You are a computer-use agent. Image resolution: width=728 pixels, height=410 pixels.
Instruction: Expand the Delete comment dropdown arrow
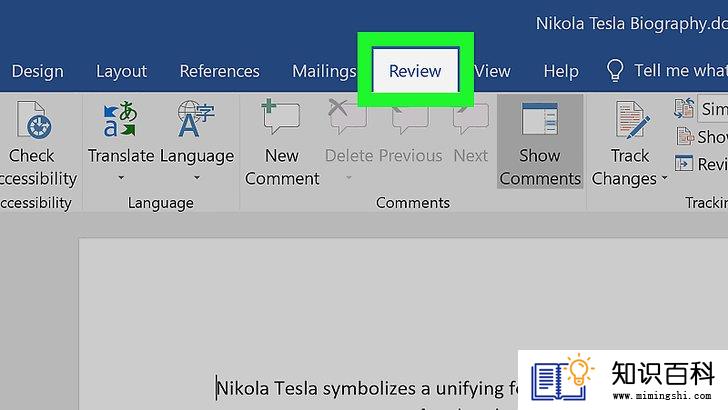349,178
